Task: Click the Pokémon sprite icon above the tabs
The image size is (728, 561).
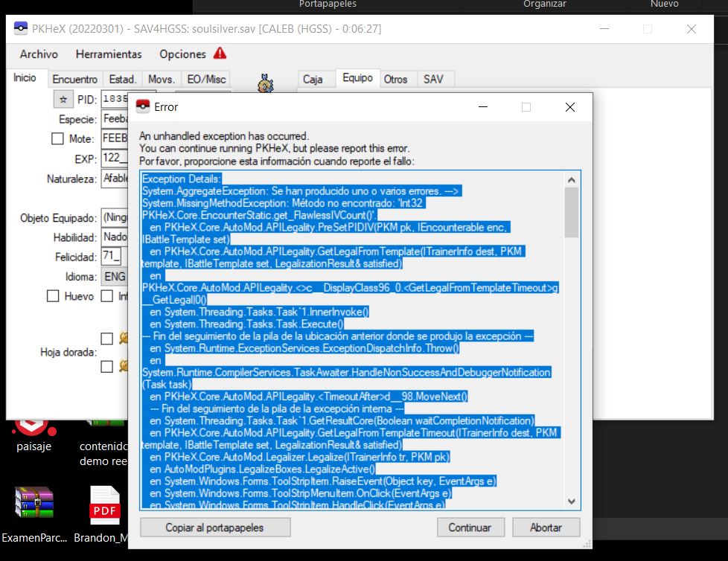Action: coord(266,83)
